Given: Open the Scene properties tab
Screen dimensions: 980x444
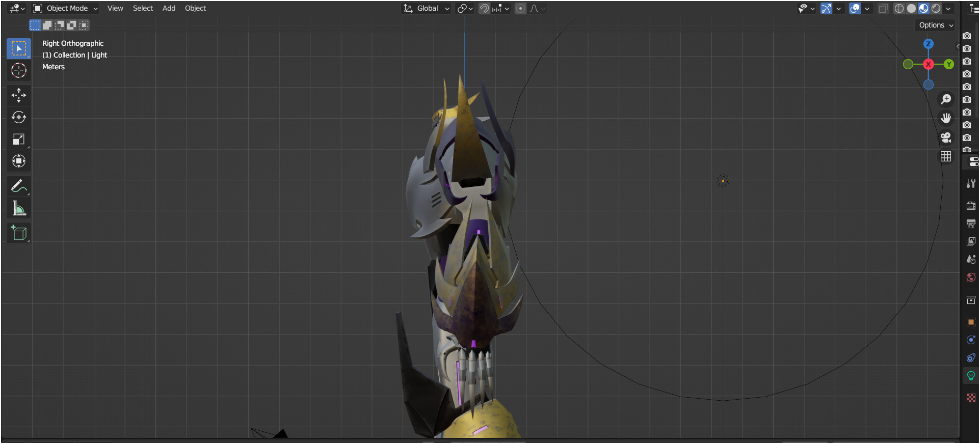Looking at the screenshot, I should coord(971,259).
